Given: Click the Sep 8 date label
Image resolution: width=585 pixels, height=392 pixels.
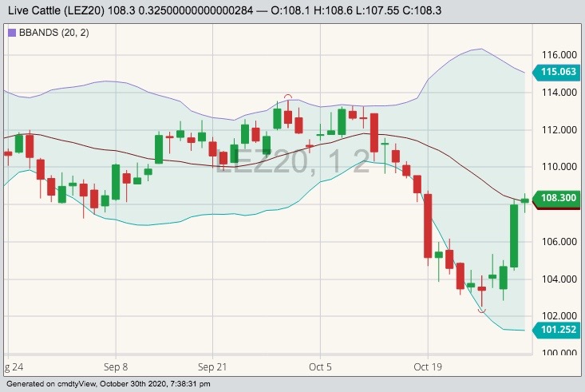Looking at the screenshot, I should point(116,367).
